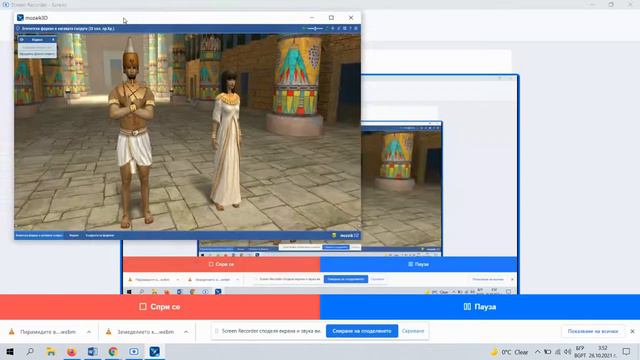This screenshot has height=360, width=640.
Task: Click the second bottom tab in mozaik3D
Action: (x=74, y=236)
